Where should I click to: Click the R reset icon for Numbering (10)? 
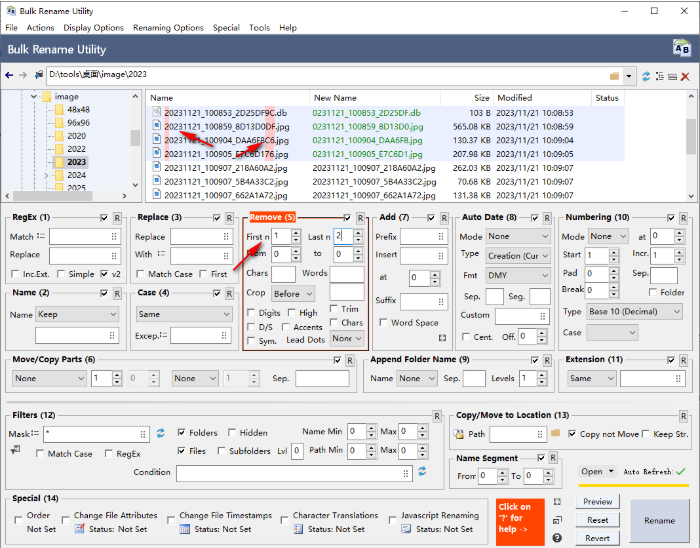click(x=683, y=218)
